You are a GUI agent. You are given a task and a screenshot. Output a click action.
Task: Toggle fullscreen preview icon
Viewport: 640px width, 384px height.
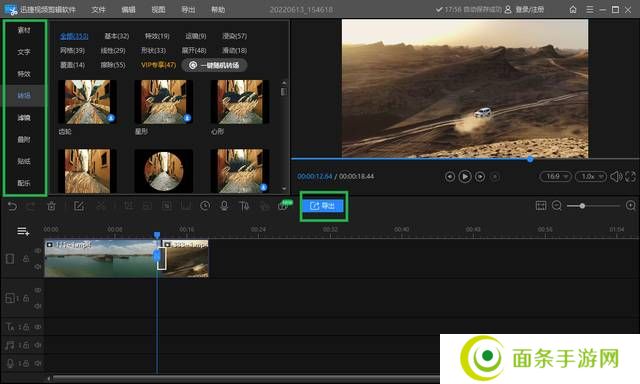click(x=630, y=177)
